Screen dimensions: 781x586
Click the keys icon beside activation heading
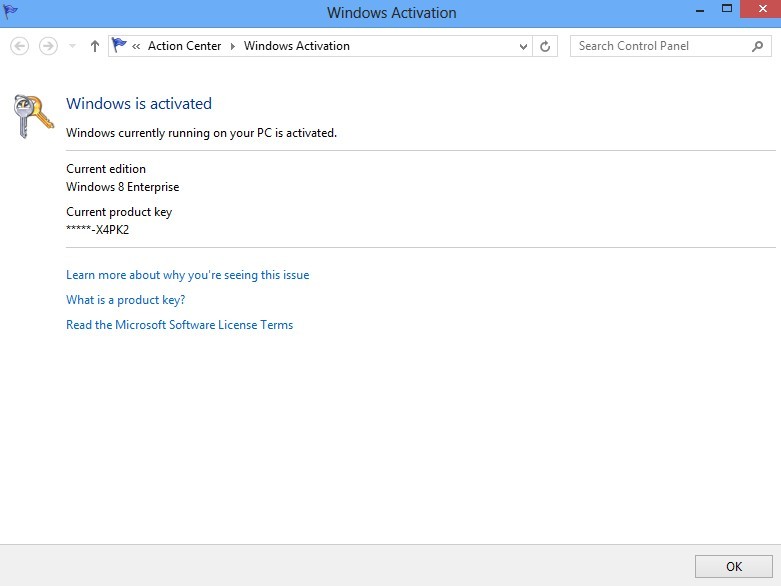click(x=33, y=116)
